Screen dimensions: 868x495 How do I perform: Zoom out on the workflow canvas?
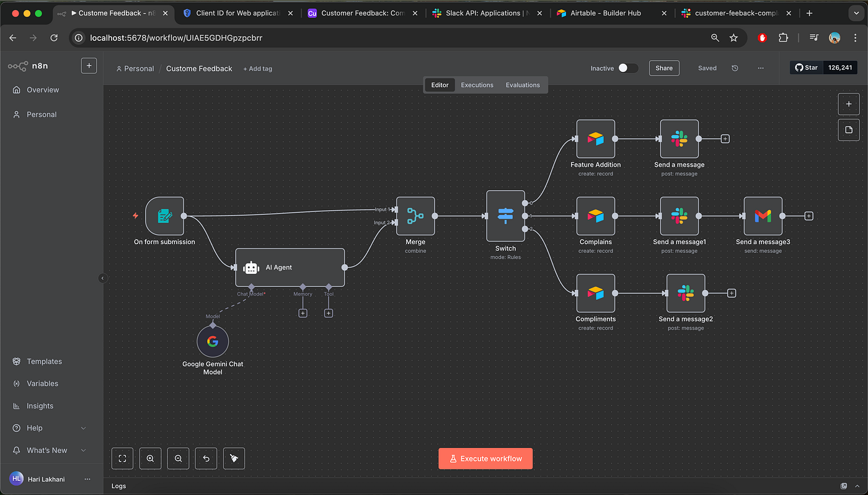178,458
